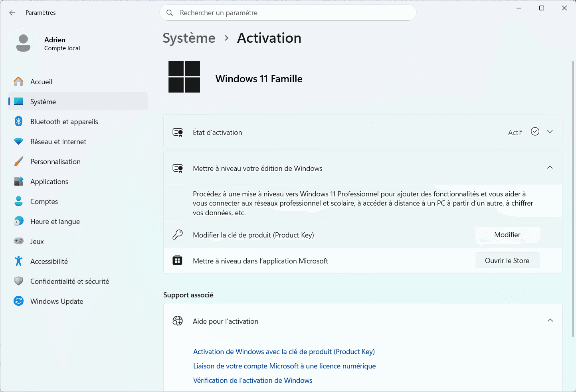
Task: Select Confidentialité et sécurité
Action: click(x=78, y=281)
